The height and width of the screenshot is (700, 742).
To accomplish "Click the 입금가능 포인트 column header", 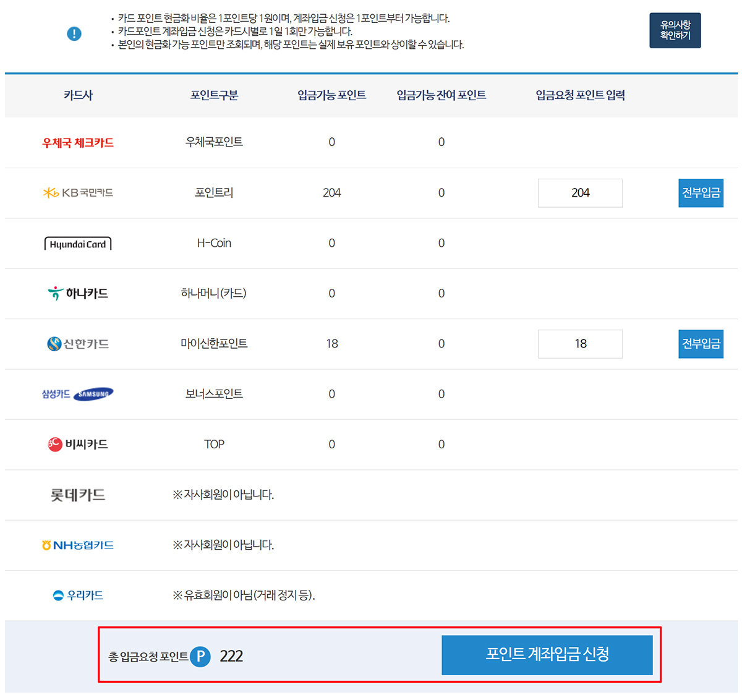I will [x=331, y=95].
